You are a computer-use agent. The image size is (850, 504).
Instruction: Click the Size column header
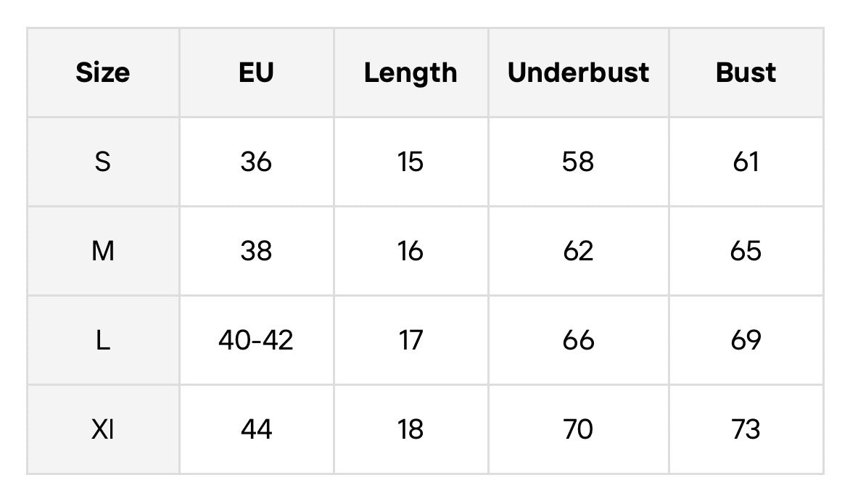103,73
